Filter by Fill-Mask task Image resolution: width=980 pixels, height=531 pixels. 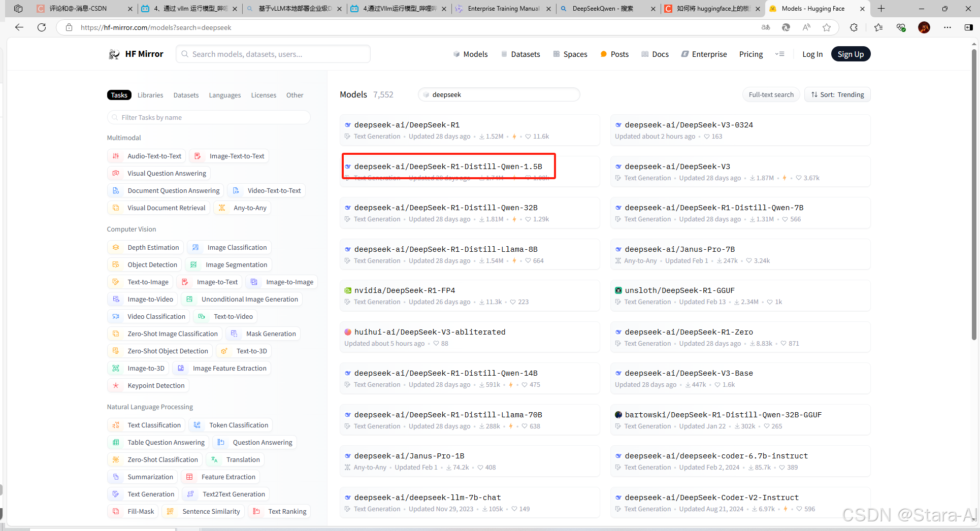pos(133,511)
